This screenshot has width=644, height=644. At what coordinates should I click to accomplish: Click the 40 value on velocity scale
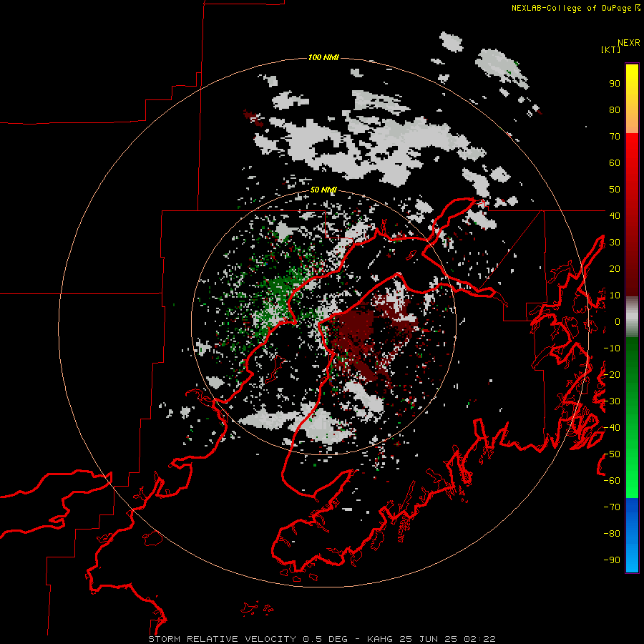click(615, 215)
